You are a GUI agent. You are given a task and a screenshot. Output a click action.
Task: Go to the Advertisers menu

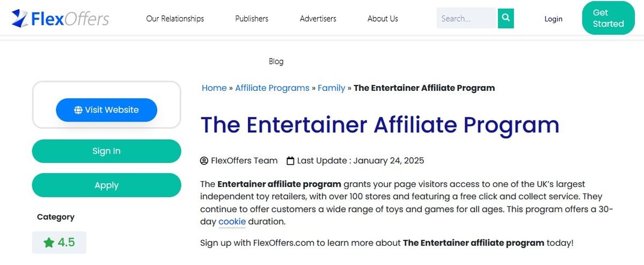coord(318,19)
